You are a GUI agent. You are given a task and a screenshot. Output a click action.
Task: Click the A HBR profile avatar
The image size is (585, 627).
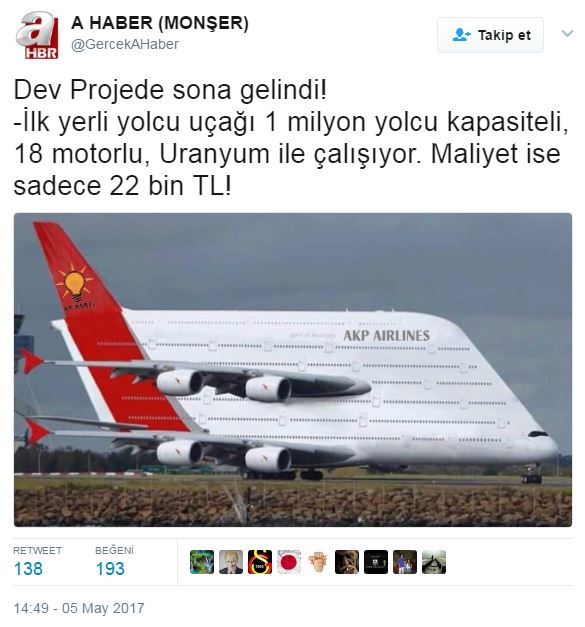pos(37,36)
